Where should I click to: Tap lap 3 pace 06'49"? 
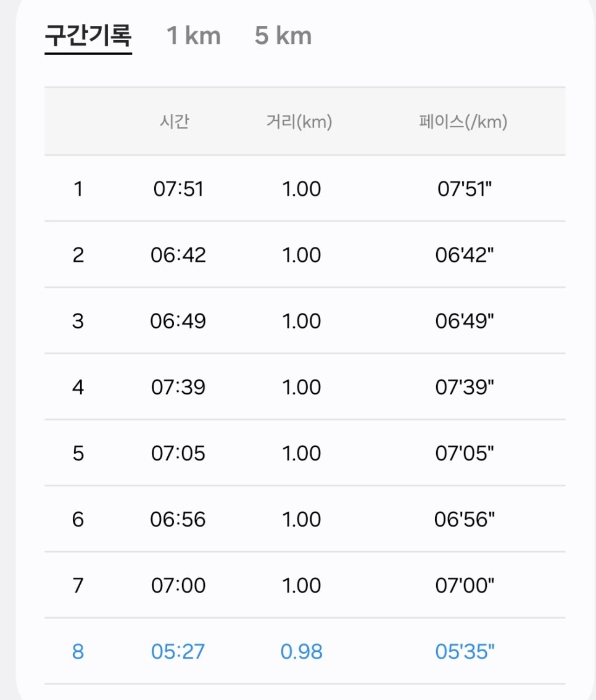(x=465, y=321)
